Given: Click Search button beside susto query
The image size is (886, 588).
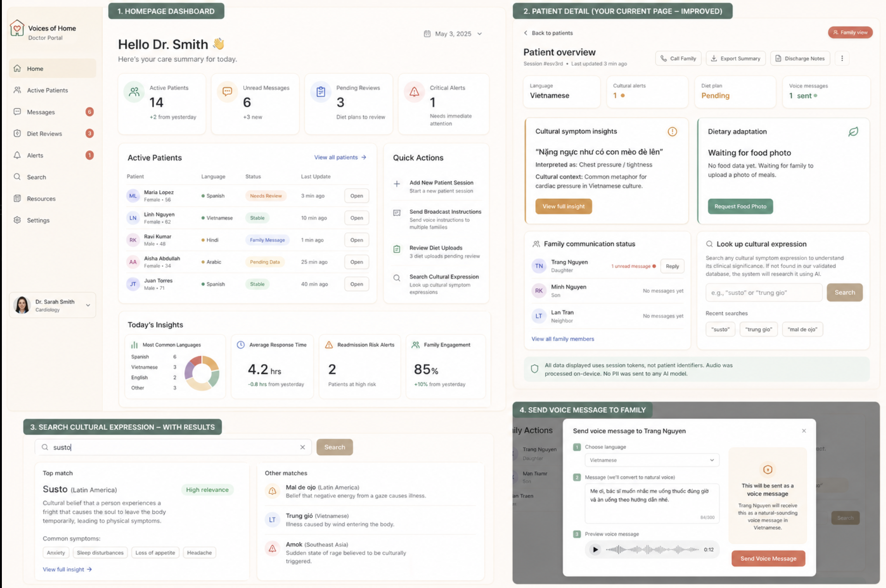Looking at the screenshot, I should 335,447.
